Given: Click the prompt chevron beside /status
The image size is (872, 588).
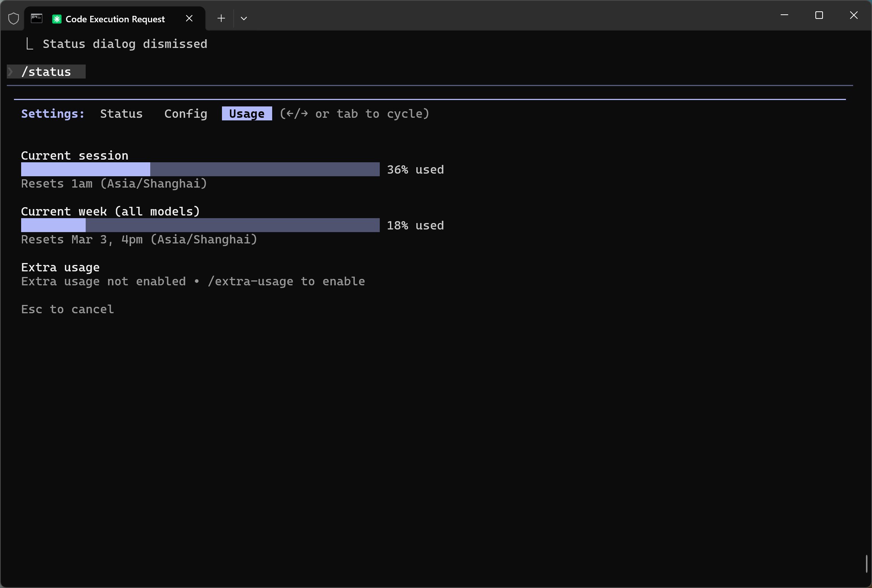Looking at the screenshot, I should [11, 72].
